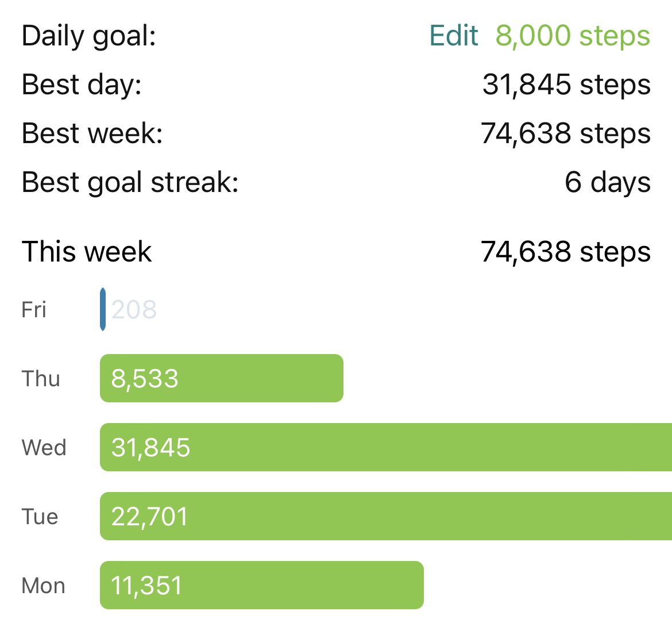Click the Best week label

[x=92, y=133]
